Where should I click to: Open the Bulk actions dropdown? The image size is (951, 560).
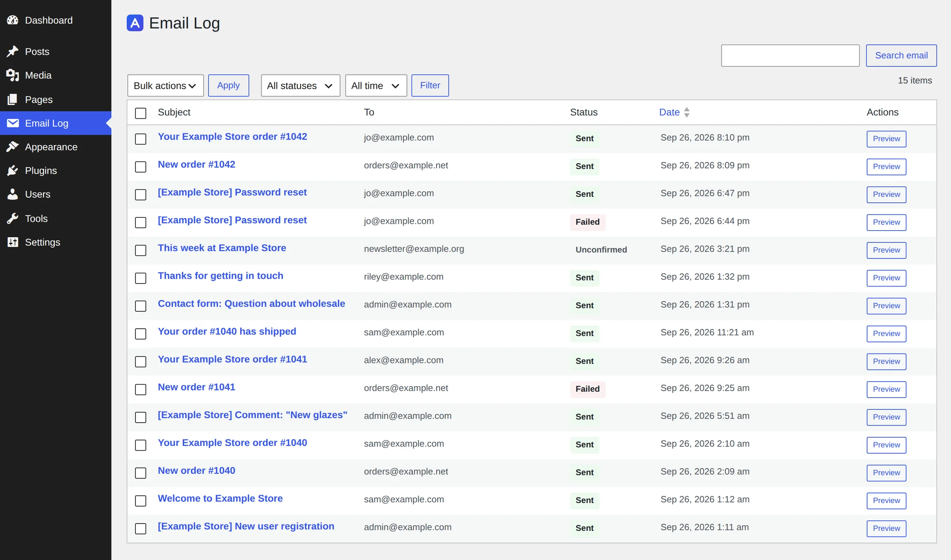click(165, 86)
